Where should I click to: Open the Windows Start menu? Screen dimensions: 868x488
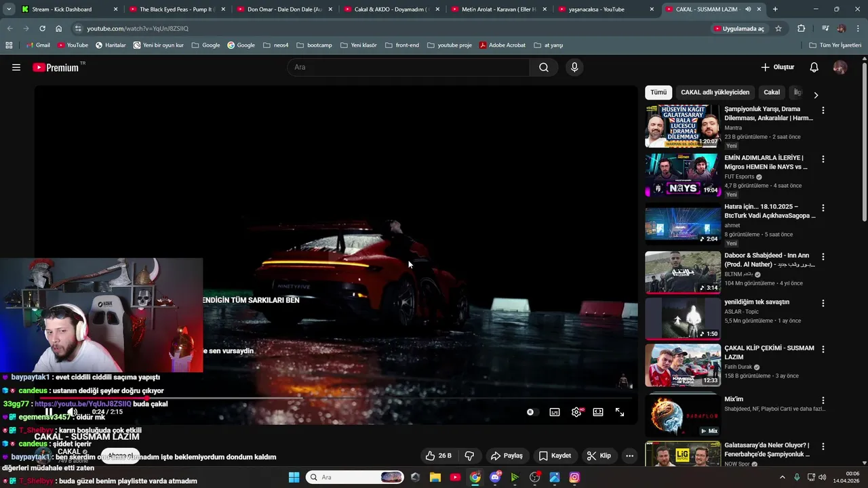tap(294, 477)
